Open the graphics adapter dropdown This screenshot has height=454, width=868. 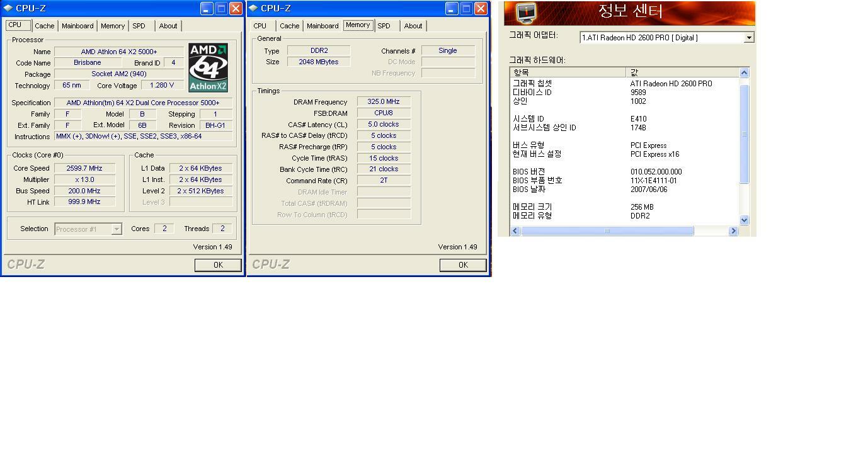(x=749, y=38)
